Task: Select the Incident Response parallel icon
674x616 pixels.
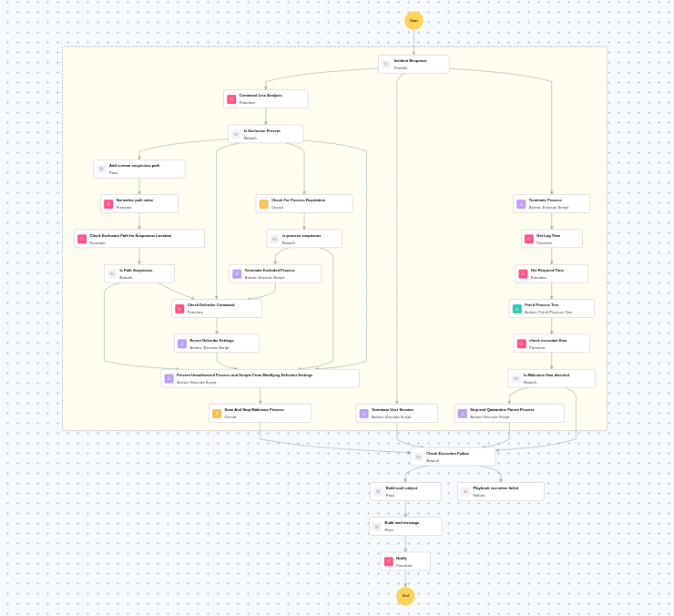Action: [x=386, y=64]
